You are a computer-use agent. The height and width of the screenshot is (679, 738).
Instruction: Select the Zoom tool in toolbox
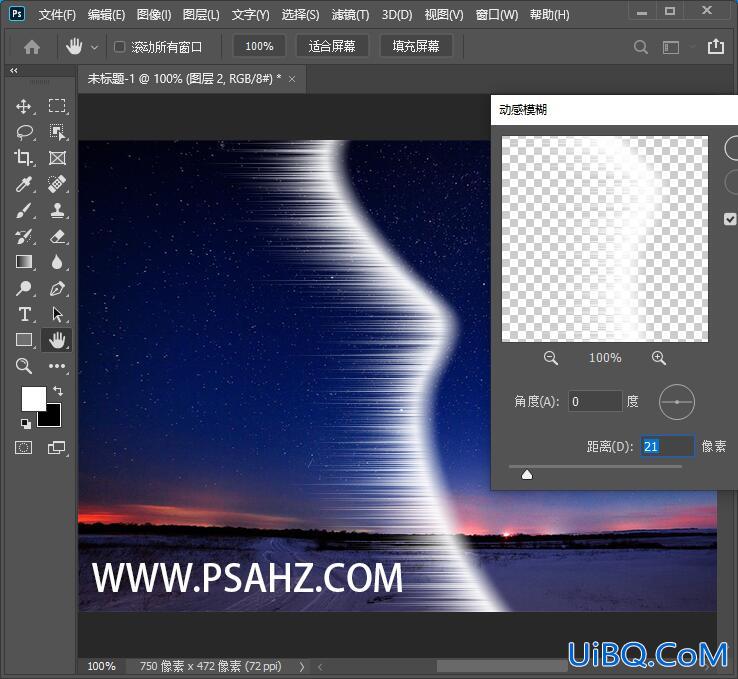24,366
